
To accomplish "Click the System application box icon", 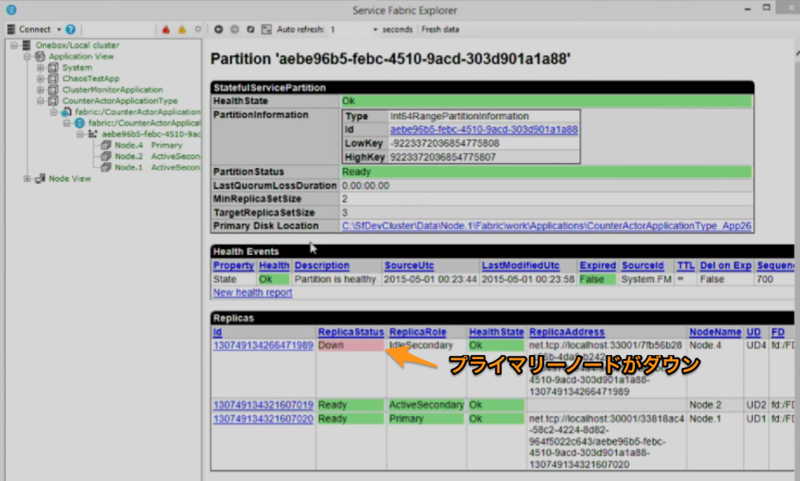I will point(53,67).
